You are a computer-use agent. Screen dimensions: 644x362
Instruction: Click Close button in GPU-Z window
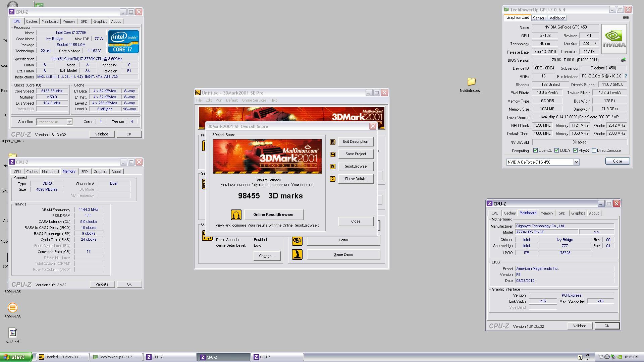(618, 161)
